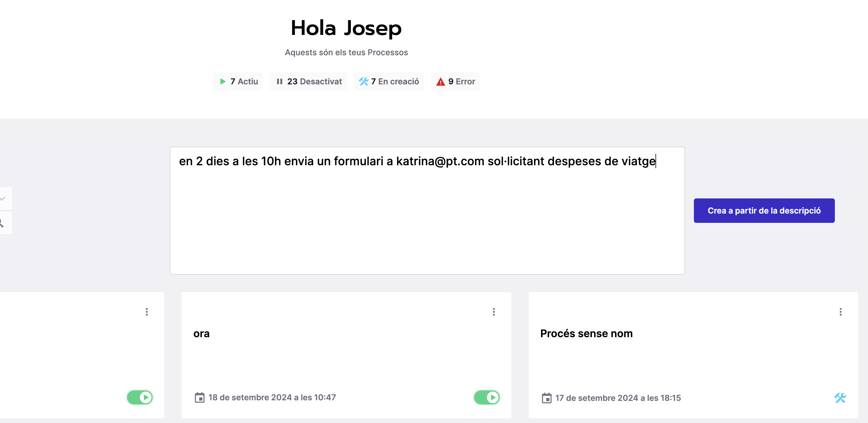Click calendar icon on the ora card

(199, 397)
